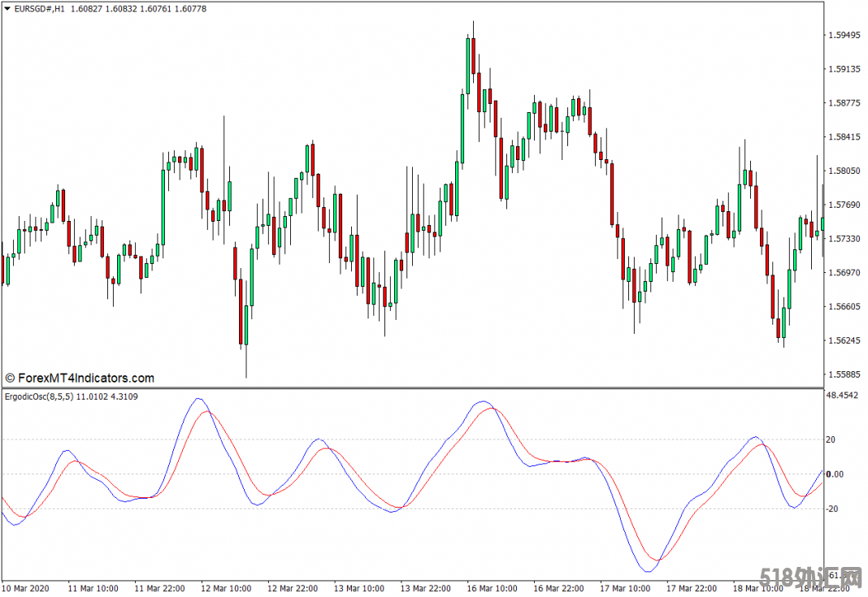The height and width of the screenshot is (597, 868).
Task: Click the 11 Mar 22:00 time label
Action: (x=158, y=588)
